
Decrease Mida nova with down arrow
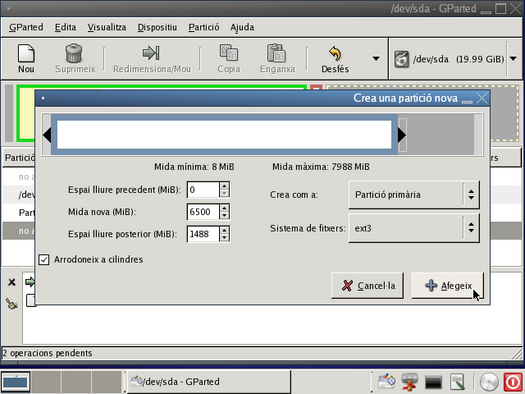224,216
